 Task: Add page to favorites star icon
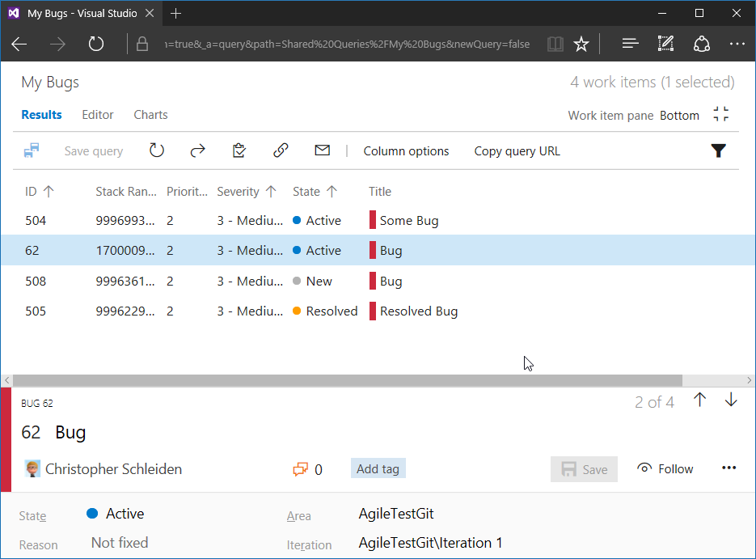pyautogui.click(x=581, y=44)
